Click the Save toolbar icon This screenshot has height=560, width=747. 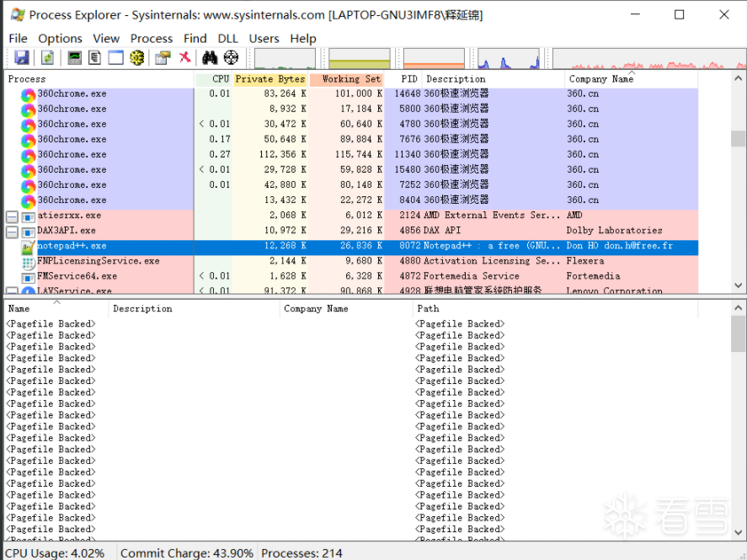click(22, 57)
